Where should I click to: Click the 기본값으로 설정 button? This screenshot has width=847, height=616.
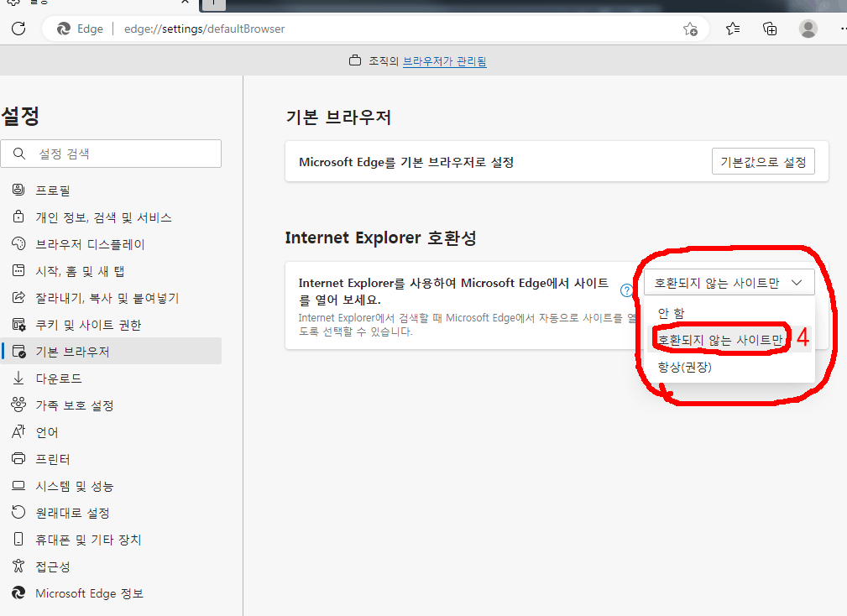[763, 161]
